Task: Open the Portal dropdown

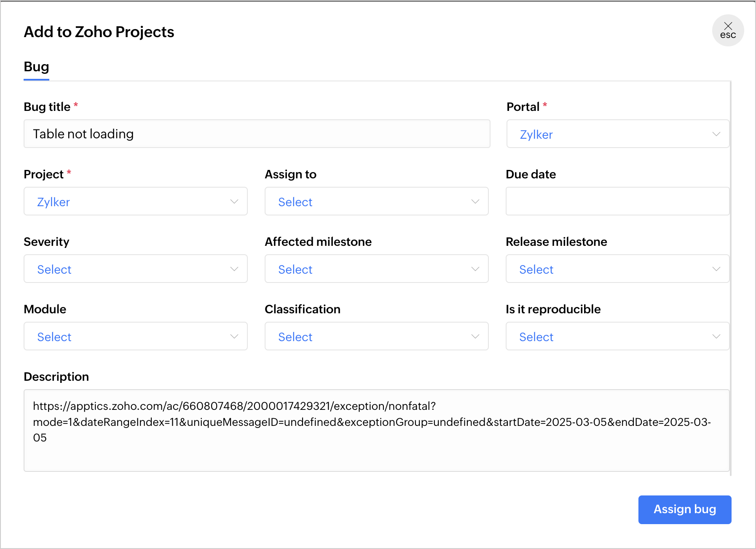Action: [617, 134]
